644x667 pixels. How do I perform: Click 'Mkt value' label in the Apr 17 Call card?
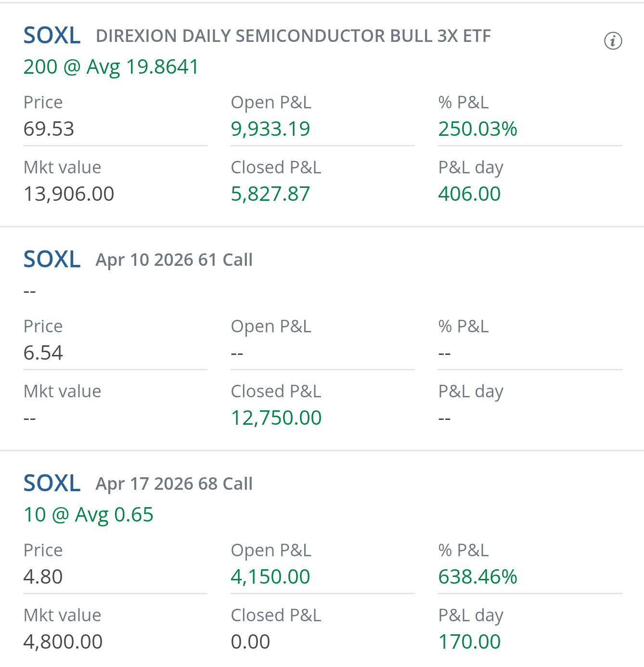pyautogui.click(x=63, y=615)
